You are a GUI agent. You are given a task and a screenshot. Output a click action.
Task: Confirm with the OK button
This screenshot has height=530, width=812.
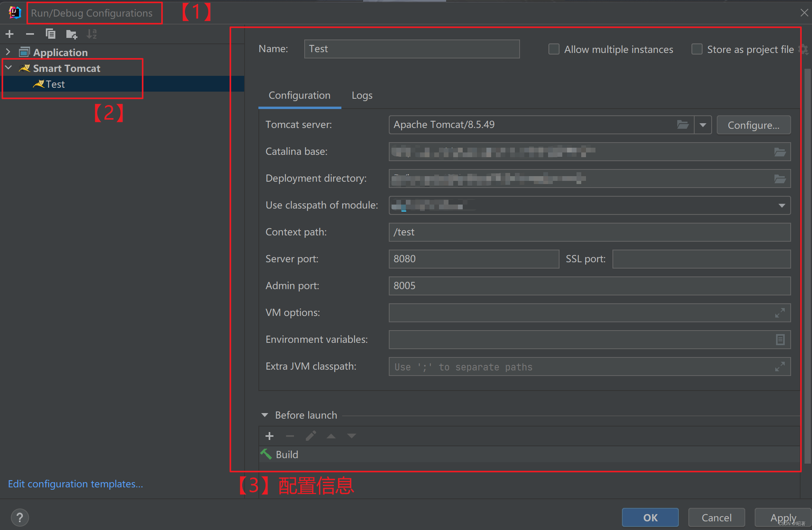coord(650,517)
